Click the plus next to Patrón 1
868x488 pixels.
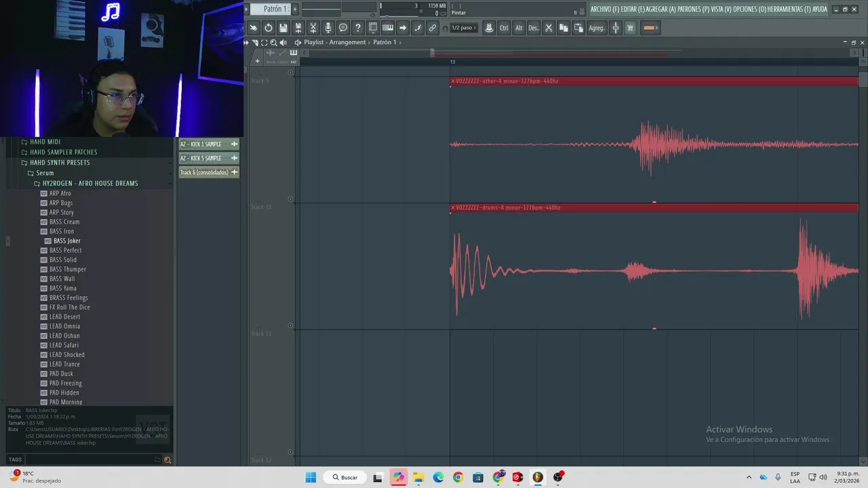[x=294, y=9]
